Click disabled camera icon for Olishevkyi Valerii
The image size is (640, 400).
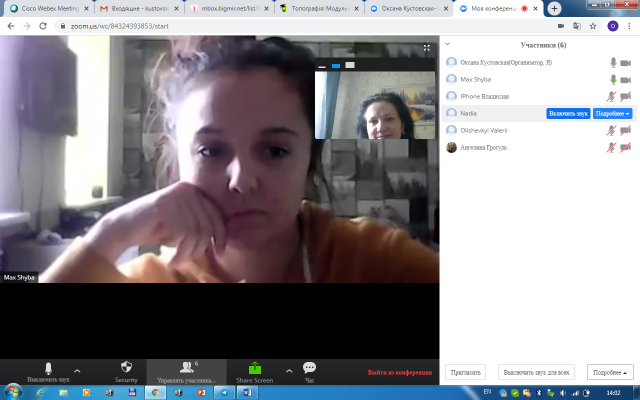(626, 131)
